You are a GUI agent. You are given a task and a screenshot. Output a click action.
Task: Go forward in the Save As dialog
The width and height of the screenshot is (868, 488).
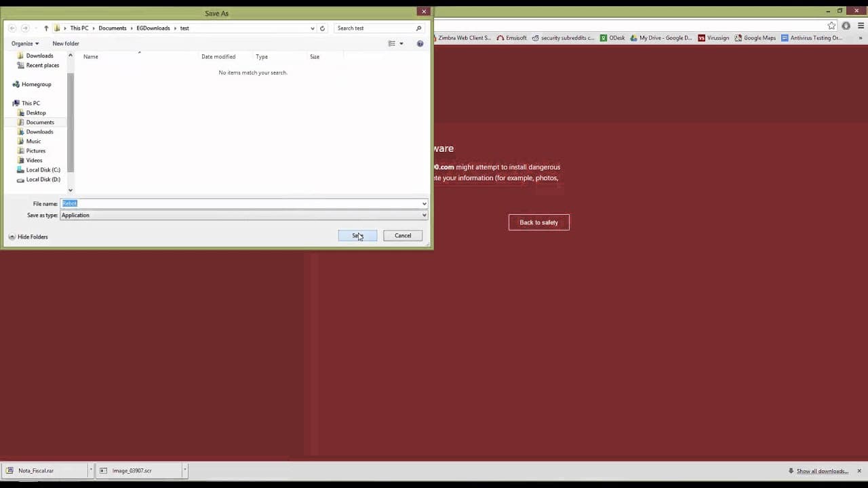pyautogui.click(x=25, y=28)
